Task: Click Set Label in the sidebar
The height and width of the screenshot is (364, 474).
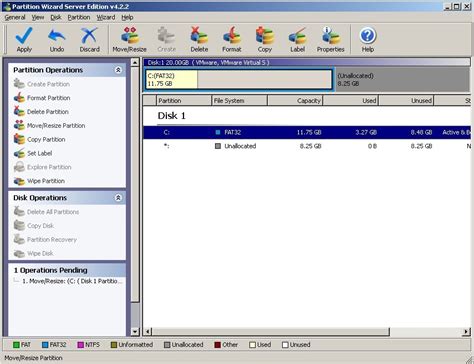Action: (x=33, y=153)
